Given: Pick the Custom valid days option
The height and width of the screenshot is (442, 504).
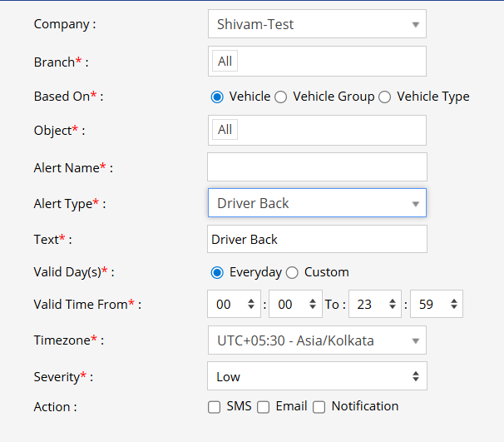Looking at the screenshot, I should point(292,272).
